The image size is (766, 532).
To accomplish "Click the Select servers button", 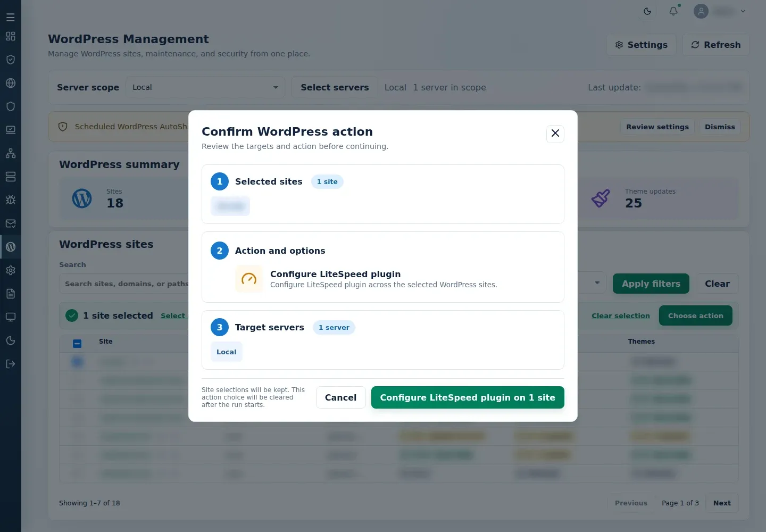I will 335,87.
